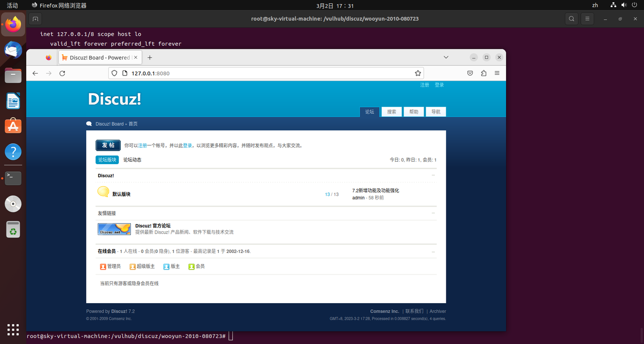Click the Discuz.net banner image
The height and width of the screenshot is (344, 644).
[114, 229]
